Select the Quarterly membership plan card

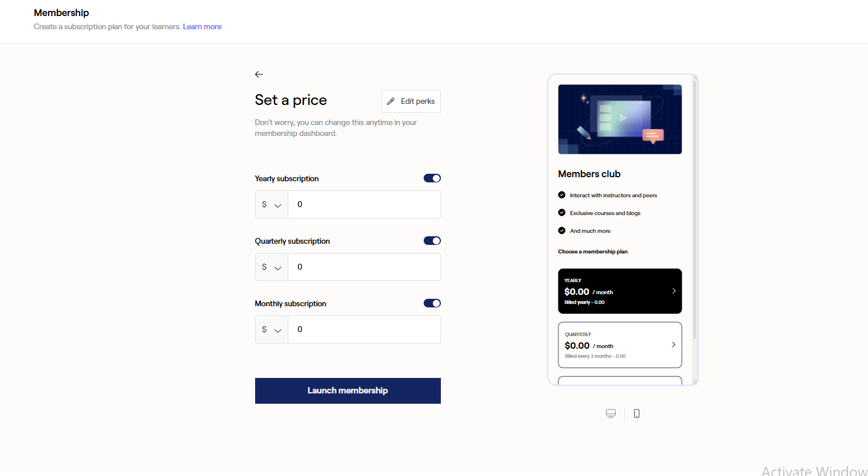619,345
